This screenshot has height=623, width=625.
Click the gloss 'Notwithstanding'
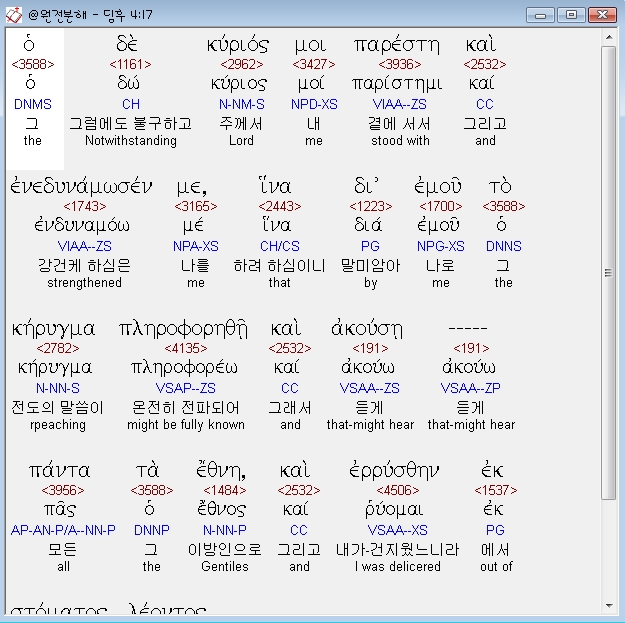point(131,141)
